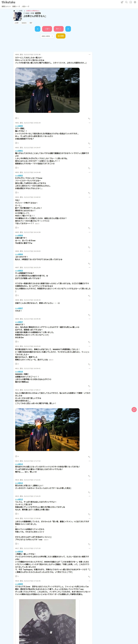Click the home breadcrumb icon
This screenshot has width=138, height=644.
tap(14, 11)
